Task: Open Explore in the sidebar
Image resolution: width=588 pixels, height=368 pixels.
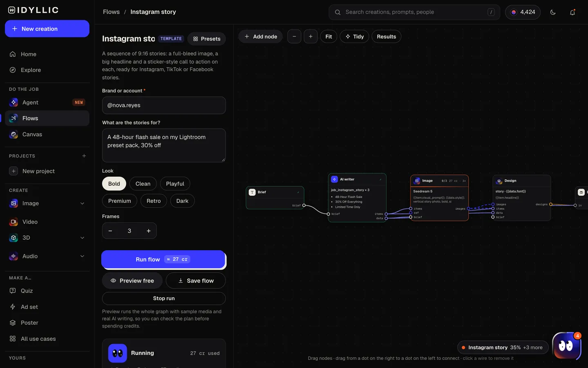Action: [47, 70]
